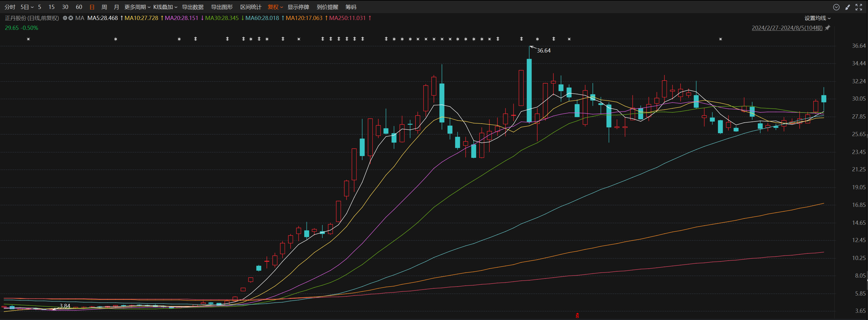Click the 2024/2/27-2024/8/5 date range link

[787, 28]
